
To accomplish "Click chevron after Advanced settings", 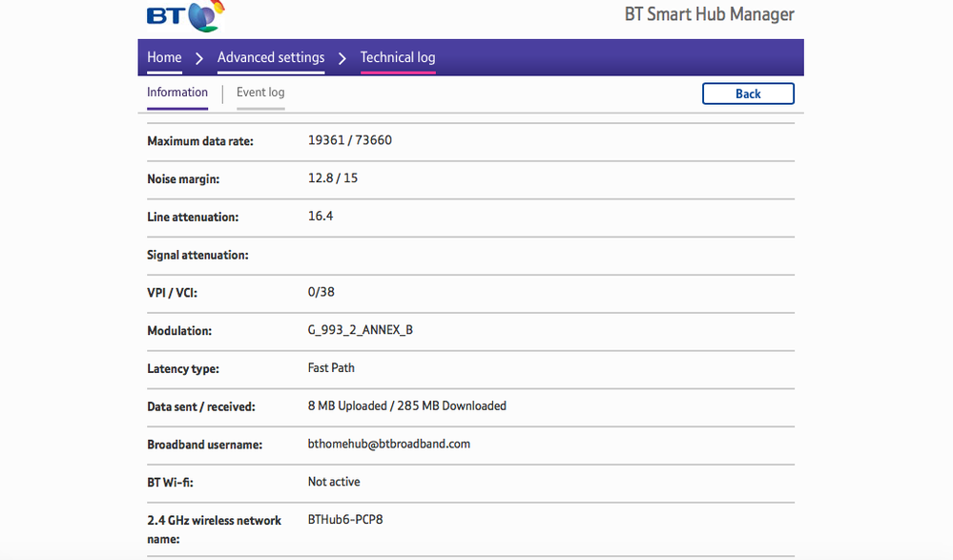I will (x=342, y=58).
